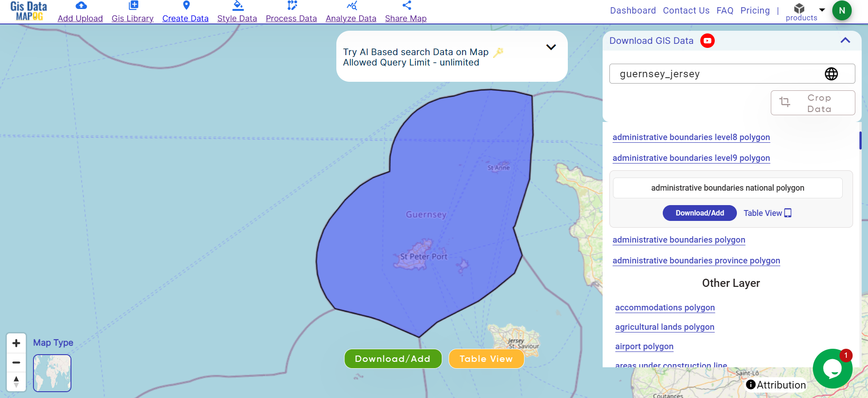The width and height of the screenshot is (868, 398).
Task: Click the YouTube tutorial icon
Action: [708, 41]
